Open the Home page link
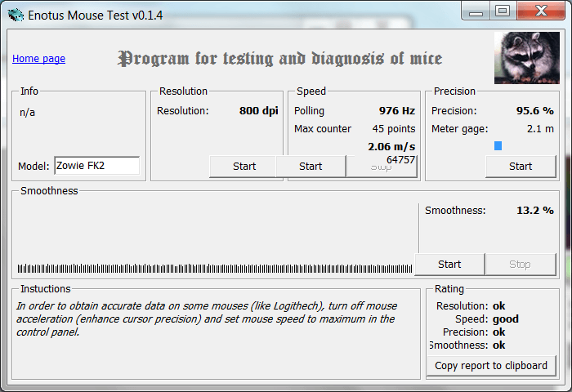 (x=38, y=59)
